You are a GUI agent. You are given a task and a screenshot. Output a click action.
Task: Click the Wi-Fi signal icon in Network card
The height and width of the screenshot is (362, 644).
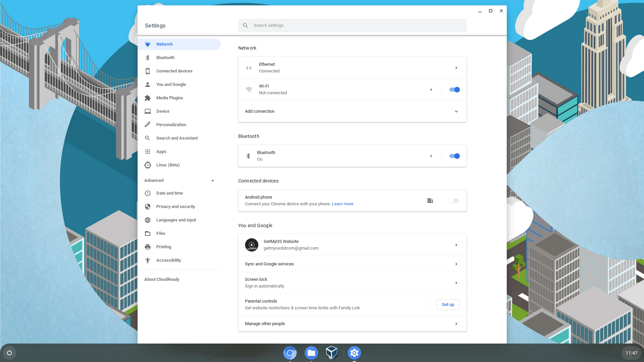(x=249, y=90)
